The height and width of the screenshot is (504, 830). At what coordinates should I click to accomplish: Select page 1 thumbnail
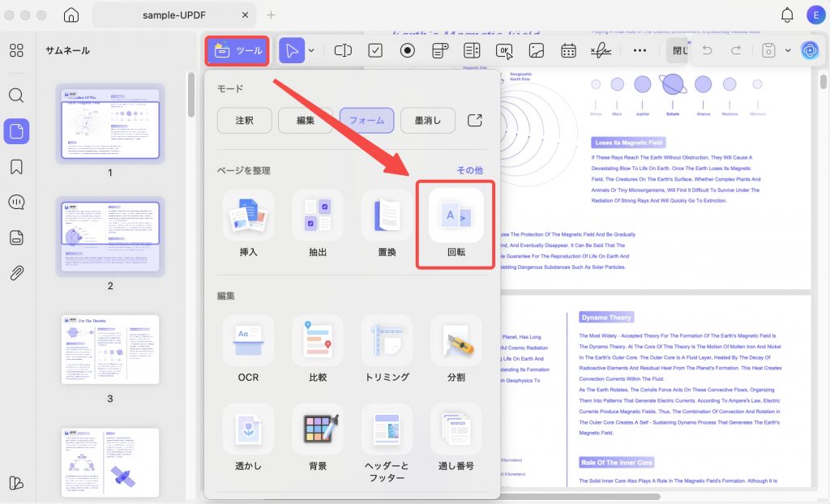pyautogui.click(x=110, y=123)
